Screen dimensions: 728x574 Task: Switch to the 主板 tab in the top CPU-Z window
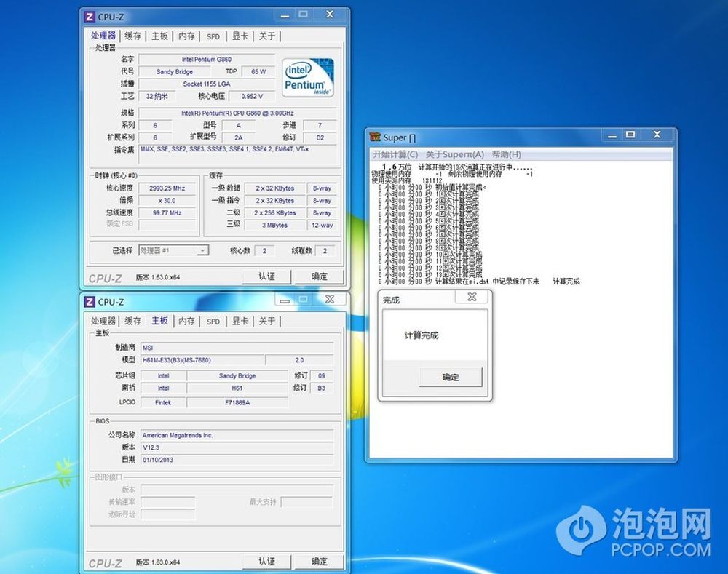(x=159, y=36)
